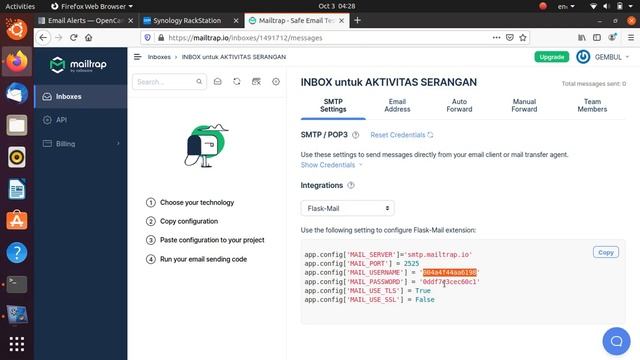Open a new browser tab
The width and height of the screenshot is (640, 360).
pyautogui.click(x=358, y=20)
